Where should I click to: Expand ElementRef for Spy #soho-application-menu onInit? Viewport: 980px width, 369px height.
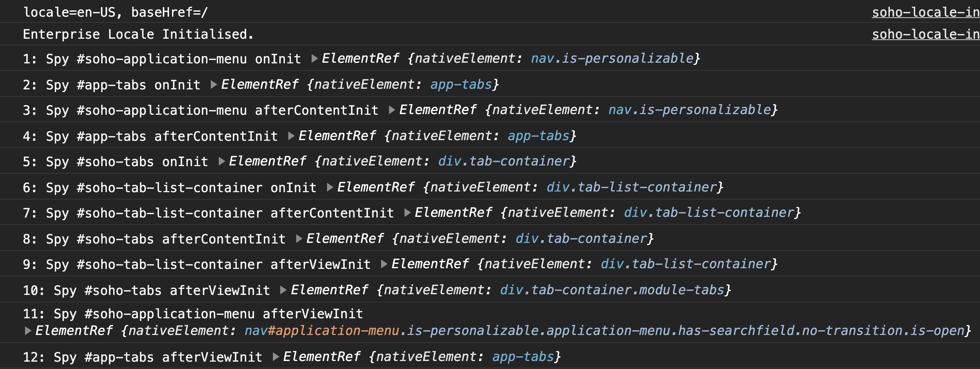tap(314, 58)
